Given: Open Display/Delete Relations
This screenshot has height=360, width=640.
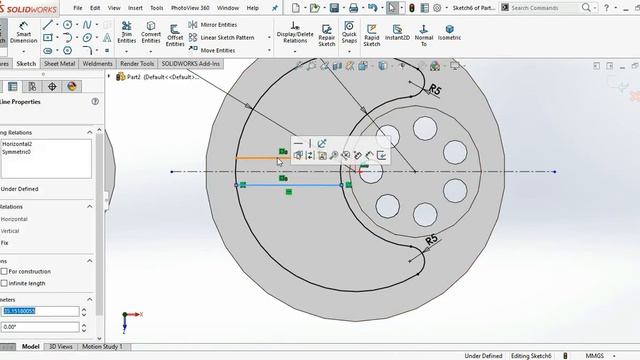Looking at the screenshot, I should pyautogui.click(x=295, y=32).
